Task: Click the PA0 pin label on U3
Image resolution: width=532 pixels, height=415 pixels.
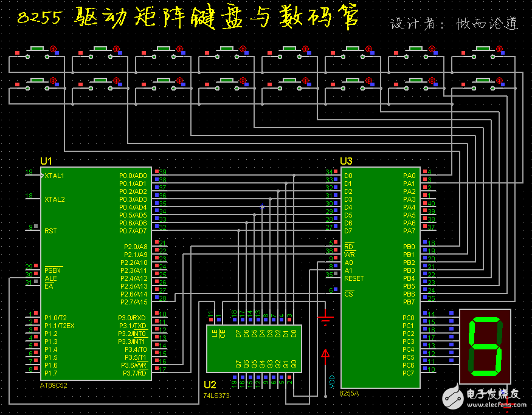Action: [409, 176]
